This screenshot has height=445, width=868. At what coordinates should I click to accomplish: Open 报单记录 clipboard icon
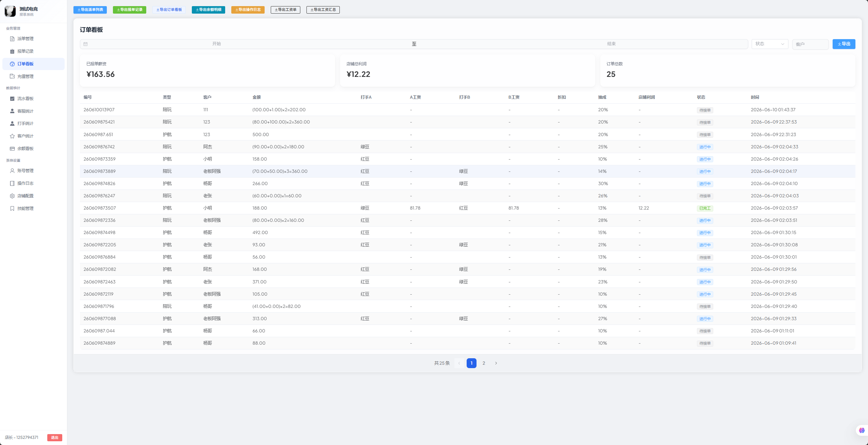click(x=12, y=51)
